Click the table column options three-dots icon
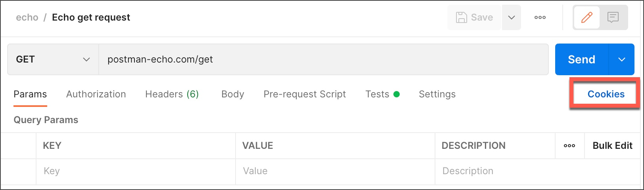 569,146
